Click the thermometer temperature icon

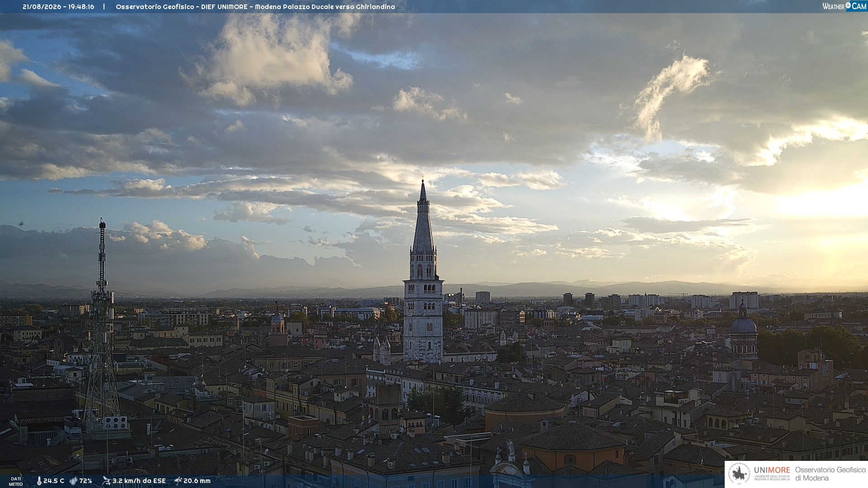point(39,481)
